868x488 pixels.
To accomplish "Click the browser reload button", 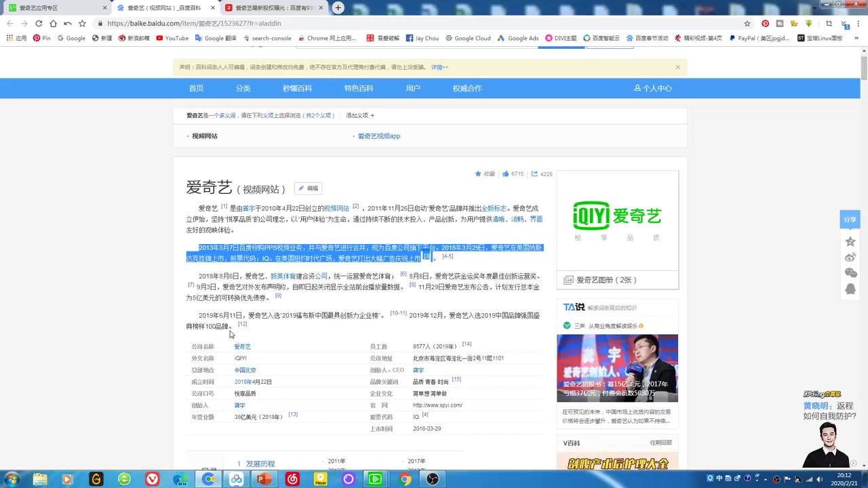I will click(x=39, y=23).
